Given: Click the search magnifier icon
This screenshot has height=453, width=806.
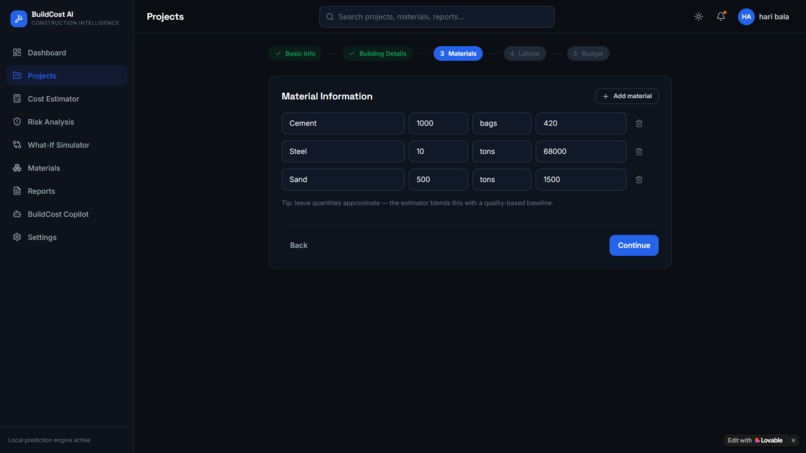Looking at the screenshot, I should [x=330, y=17].
